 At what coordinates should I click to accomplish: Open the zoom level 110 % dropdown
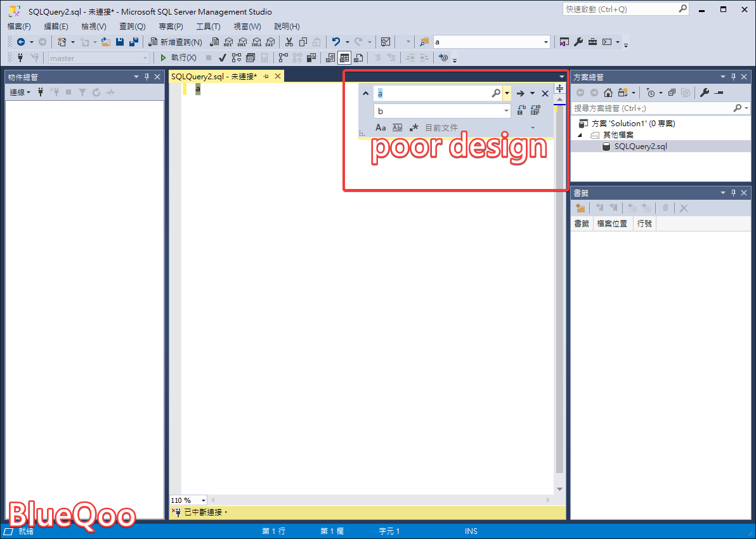click(x=203, y=500)
